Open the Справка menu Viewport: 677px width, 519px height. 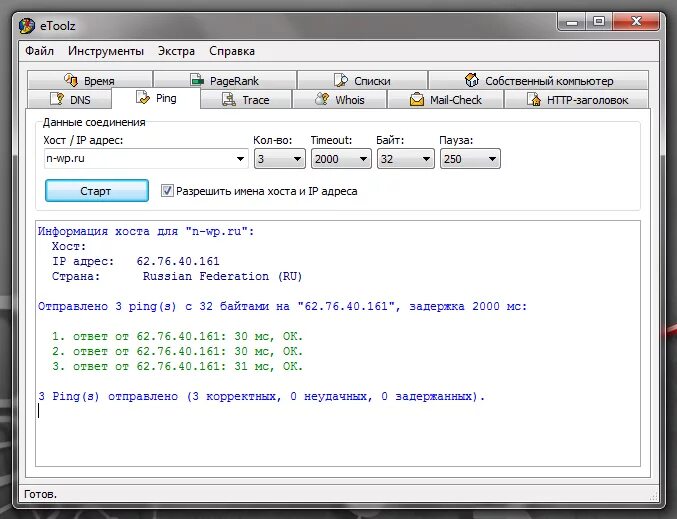point(232,51)
